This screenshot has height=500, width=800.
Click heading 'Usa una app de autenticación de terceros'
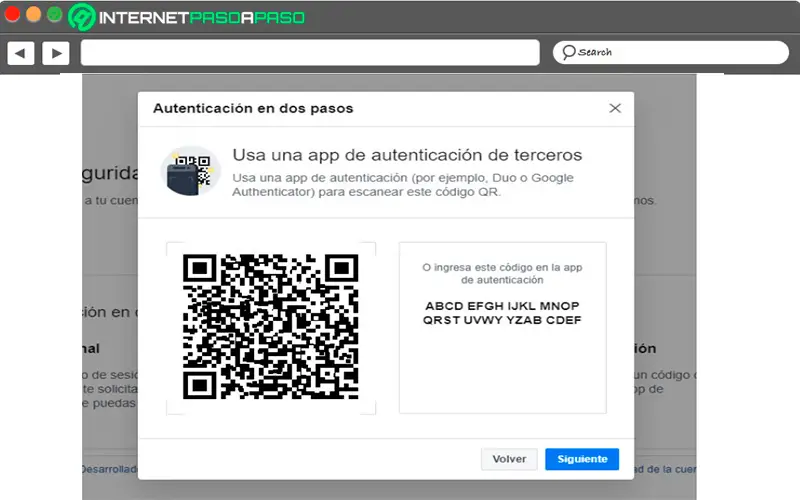tap(407, 155)
